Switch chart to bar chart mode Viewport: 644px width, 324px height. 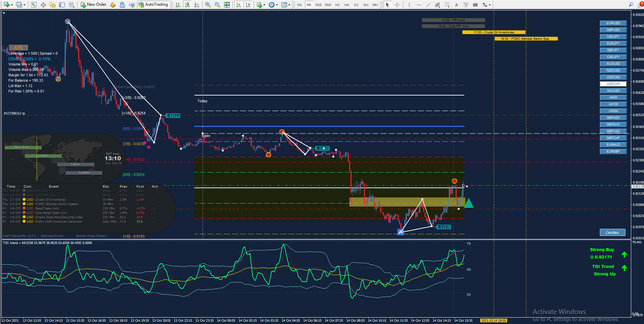pyautogui.click(x=178, y=5)
